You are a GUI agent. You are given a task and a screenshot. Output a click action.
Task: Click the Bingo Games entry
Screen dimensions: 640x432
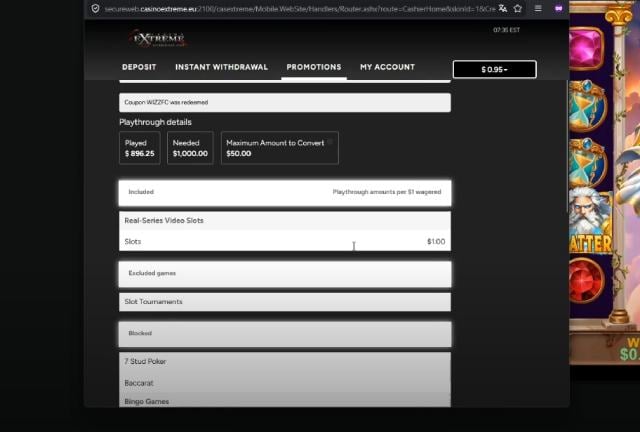[x=147, y=402]
